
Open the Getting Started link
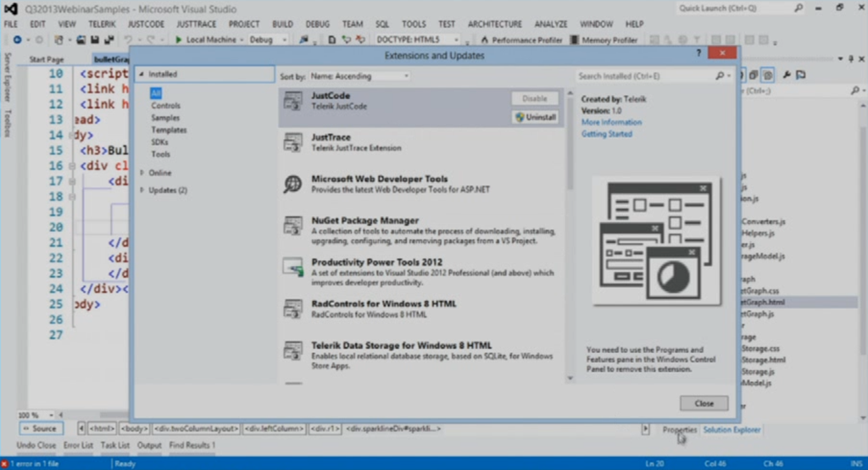(x=606, y=134)
